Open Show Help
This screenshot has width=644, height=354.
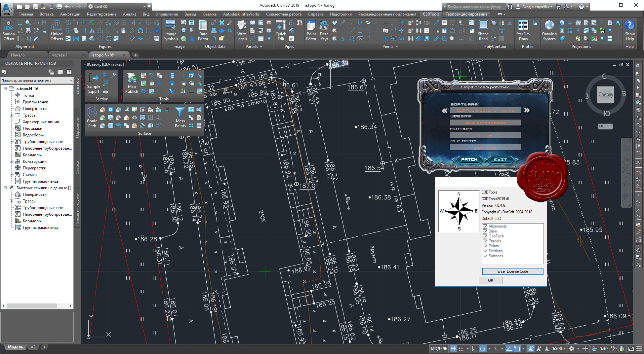coord(629,30)
